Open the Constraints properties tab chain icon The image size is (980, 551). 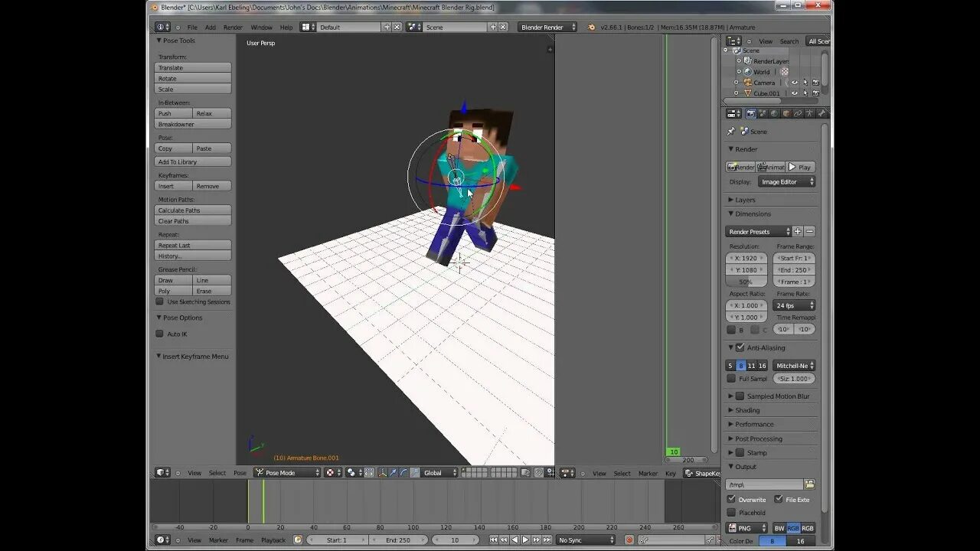pos(798,113)
